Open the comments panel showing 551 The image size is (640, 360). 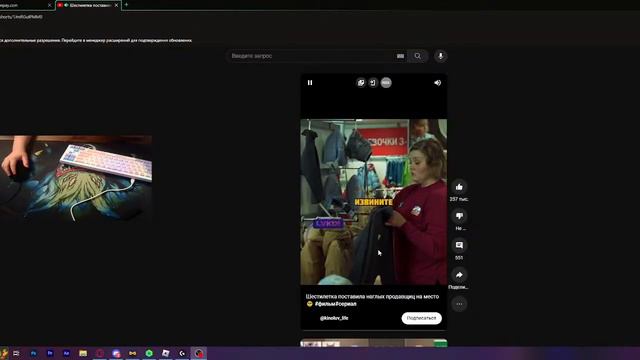pos(459,245)
